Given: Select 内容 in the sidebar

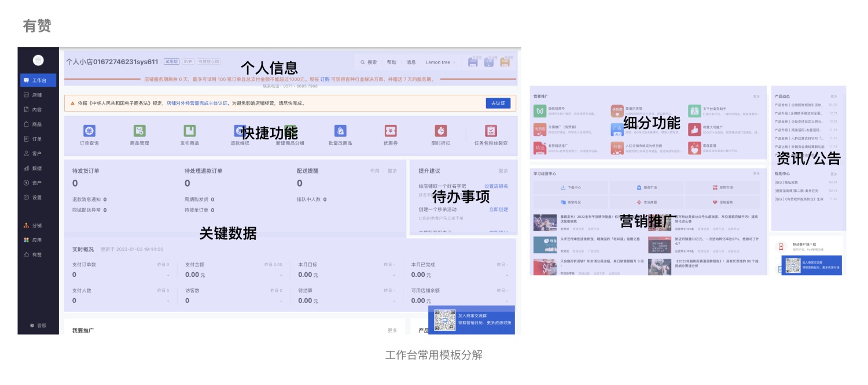Looking at the screenshot, I should click(32, 109).
